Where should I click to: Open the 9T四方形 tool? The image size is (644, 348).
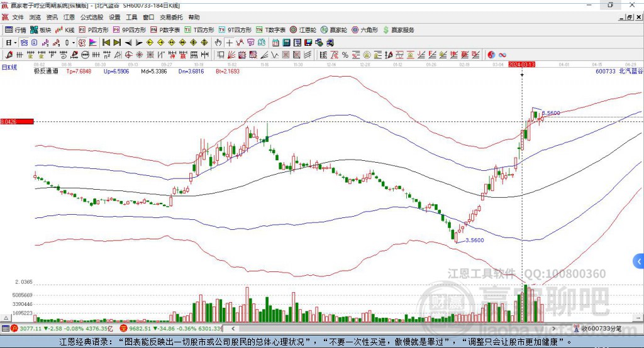(235, 30)
